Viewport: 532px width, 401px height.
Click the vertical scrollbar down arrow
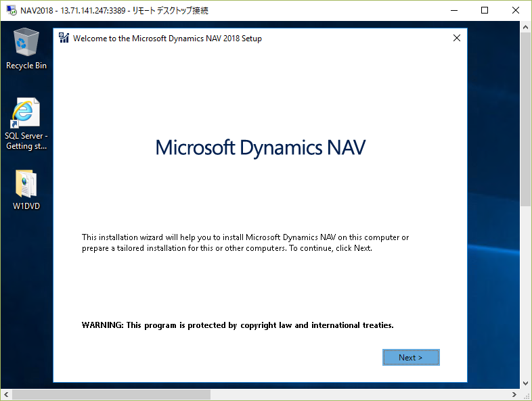(525, 383)
